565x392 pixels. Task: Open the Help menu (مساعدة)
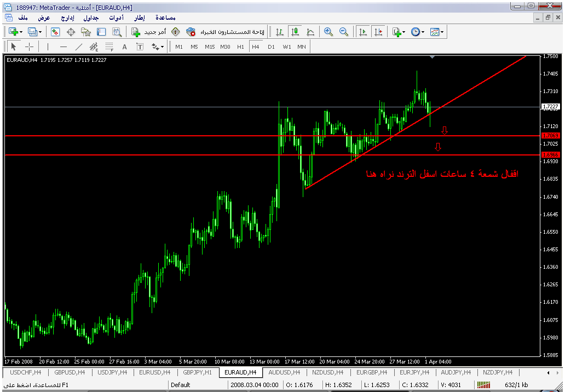pos(165,18)
